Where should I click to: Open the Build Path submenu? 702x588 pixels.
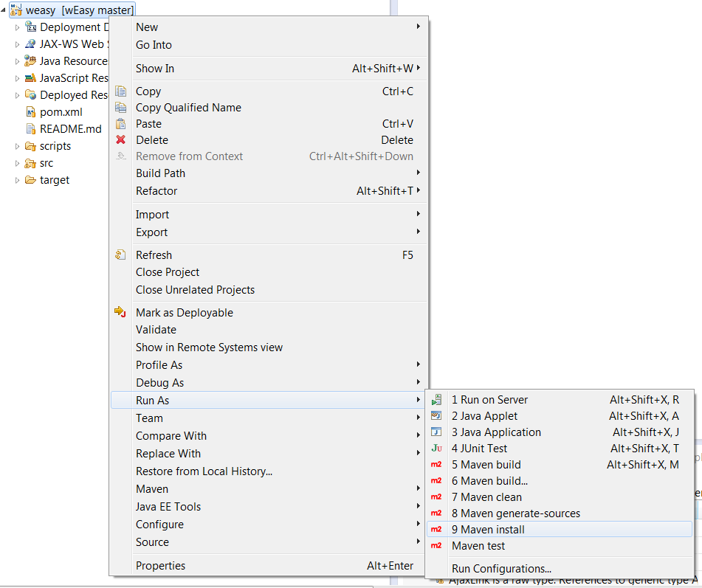click(x=160, y=173)
